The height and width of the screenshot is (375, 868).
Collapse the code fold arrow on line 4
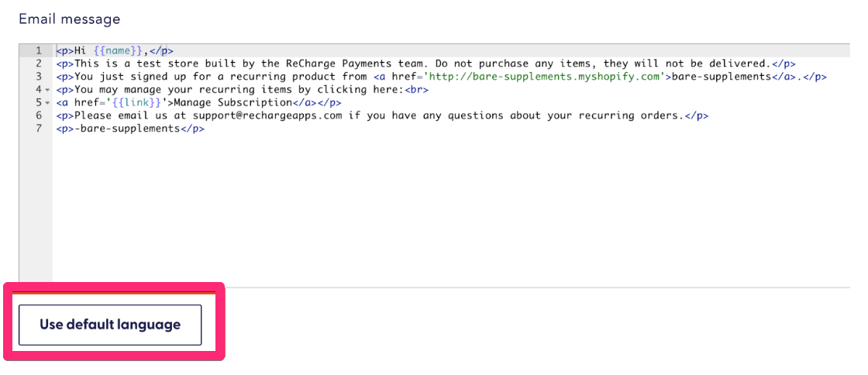47,90
